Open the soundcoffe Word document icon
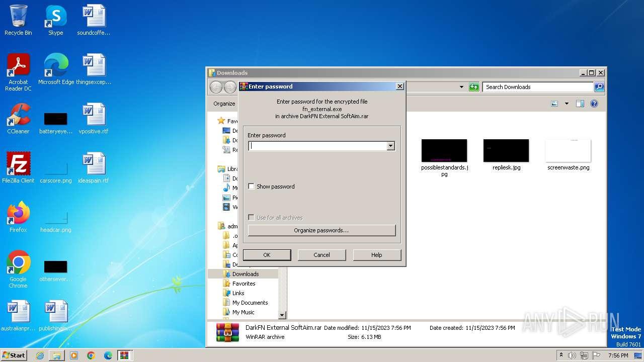The width and height of the screenshot is (644, 362). tap(94, 21)
